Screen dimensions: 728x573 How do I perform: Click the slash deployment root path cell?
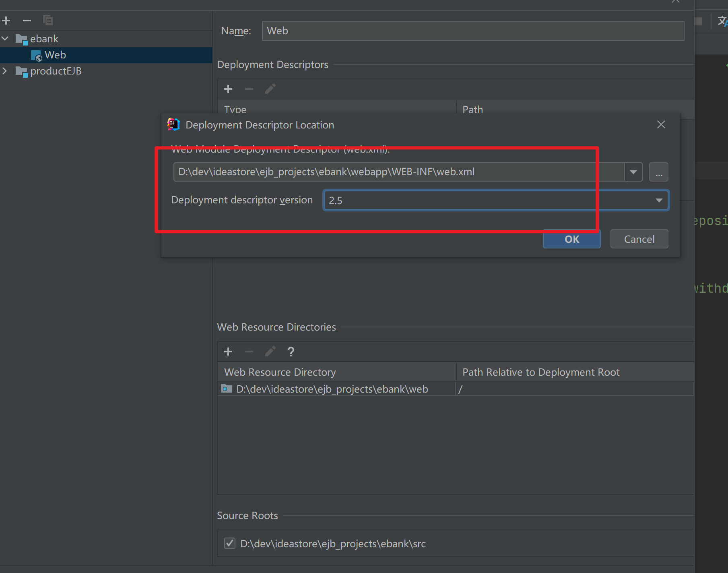[x=575, y=389]
